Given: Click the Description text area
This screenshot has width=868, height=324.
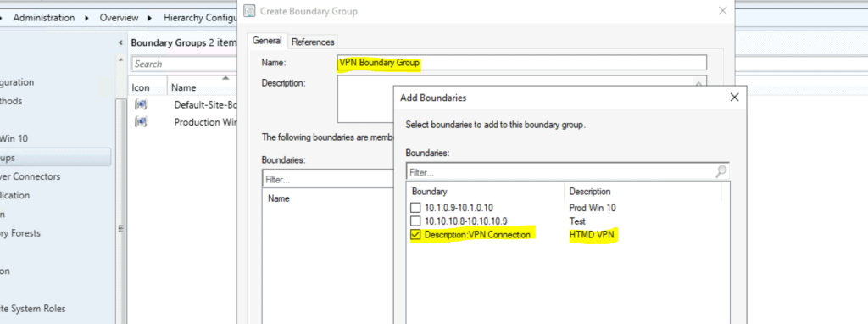Looking at the screenshot, I should coord(521,98).
